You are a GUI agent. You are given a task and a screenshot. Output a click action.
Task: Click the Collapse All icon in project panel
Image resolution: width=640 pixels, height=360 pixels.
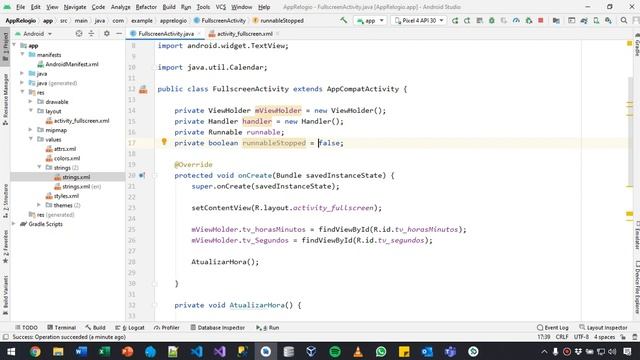91,33
